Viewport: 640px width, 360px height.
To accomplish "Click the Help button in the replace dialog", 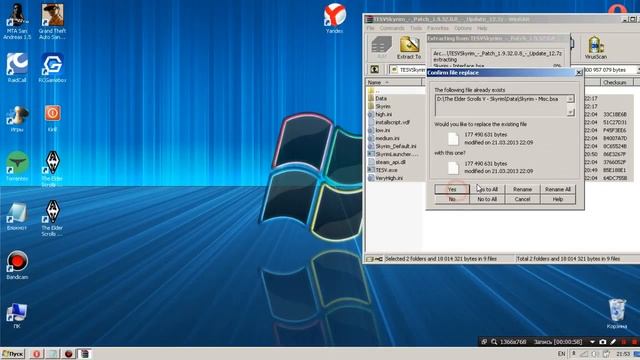I will [x=558, y=199].
